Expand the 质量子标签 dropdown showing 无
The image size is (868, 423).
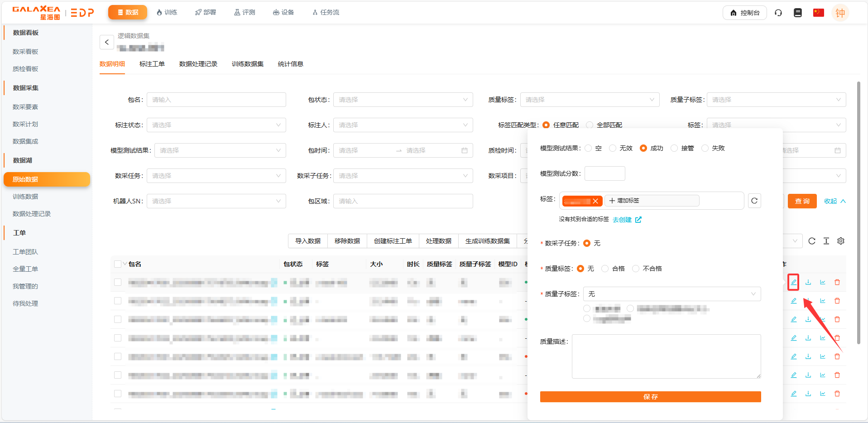[671, 294]
